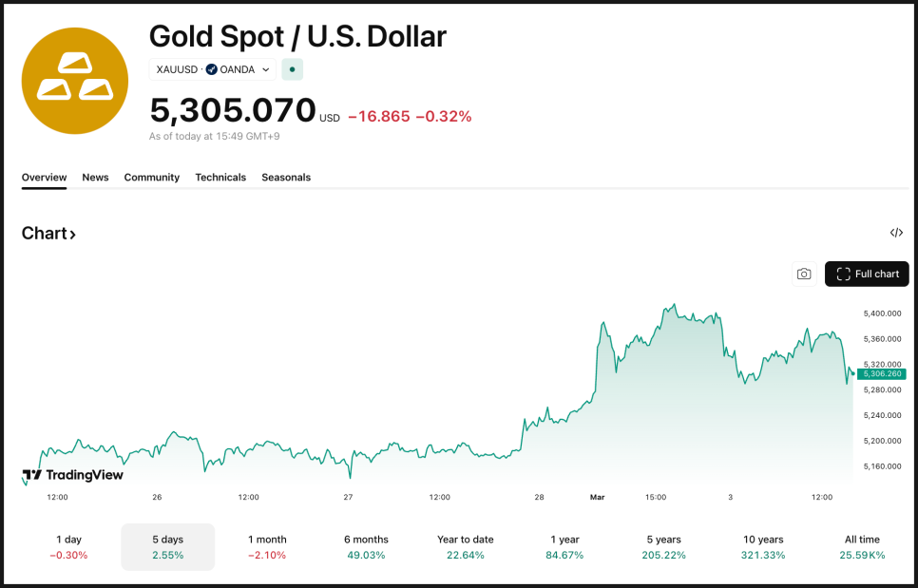Image resolution: width=918 pixels, height=588 pixels.
Task: Show the Year to date range
Action: point(465,546)
